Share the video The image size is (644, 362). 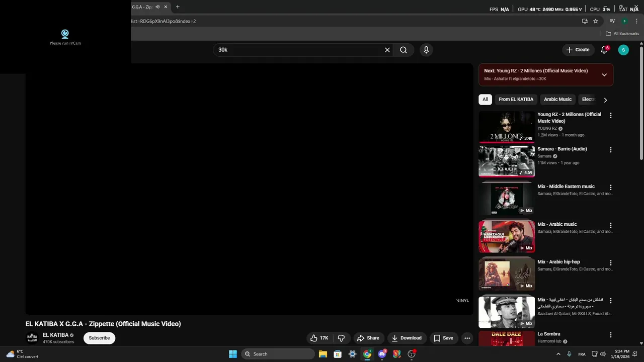(x=368, y=338)
